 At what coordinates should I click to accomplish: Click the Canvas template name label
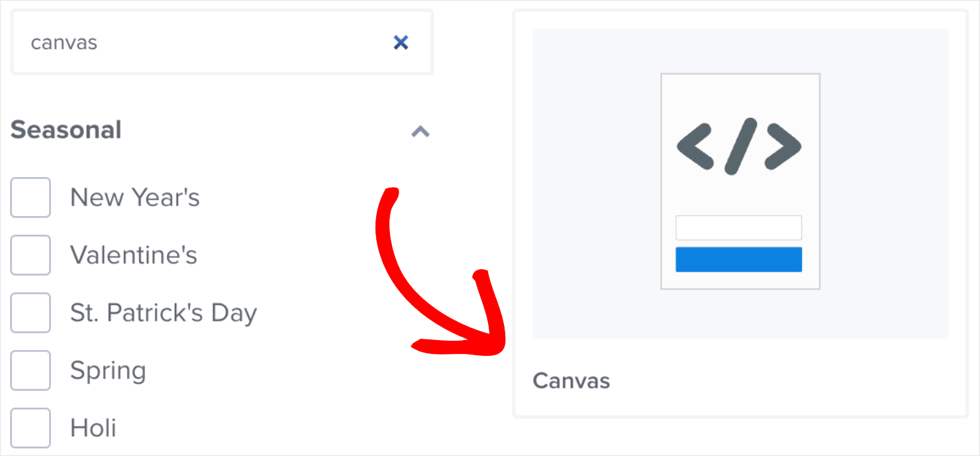pos(571,380)
